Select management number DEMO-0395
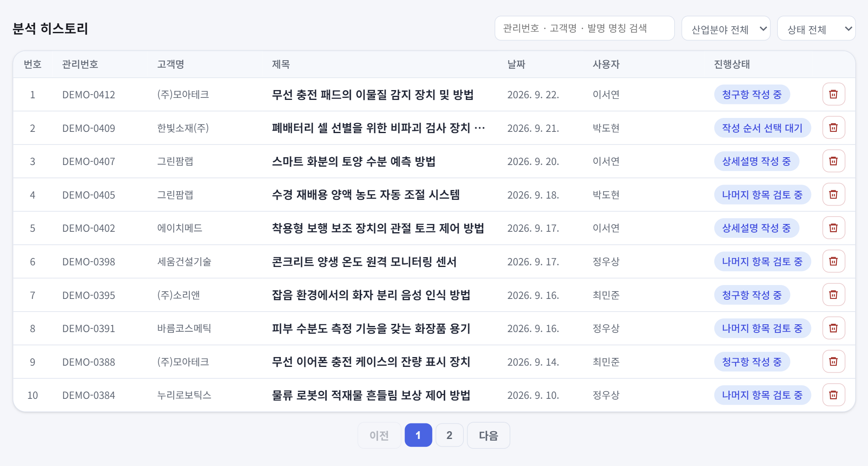 [x=89, y=295]
